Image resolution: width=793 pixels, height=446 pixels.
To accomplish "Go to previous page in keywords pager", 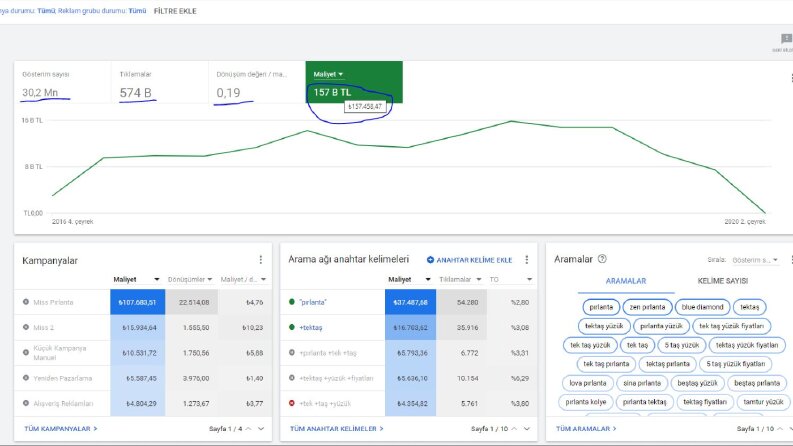I will [514, 429].
